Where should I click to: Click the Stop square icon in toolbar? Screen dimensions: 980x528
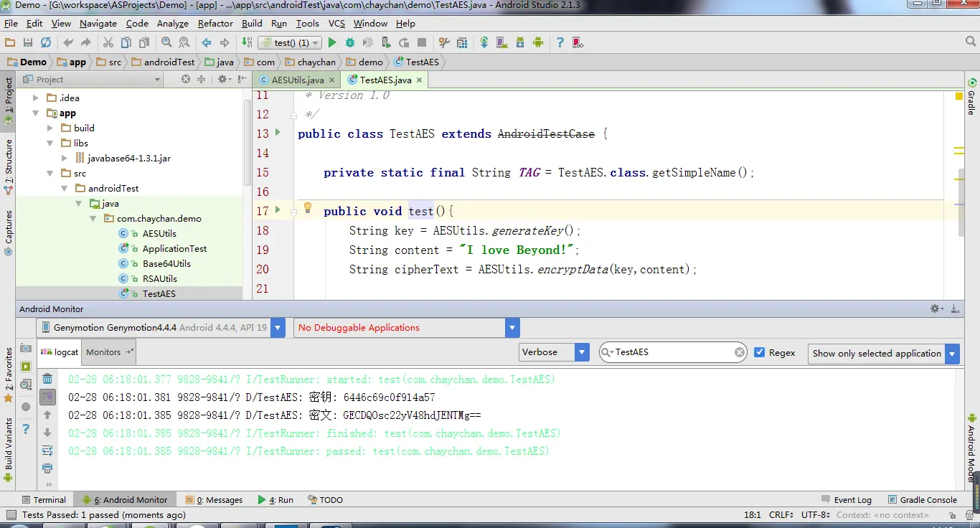tap(422, 42)
